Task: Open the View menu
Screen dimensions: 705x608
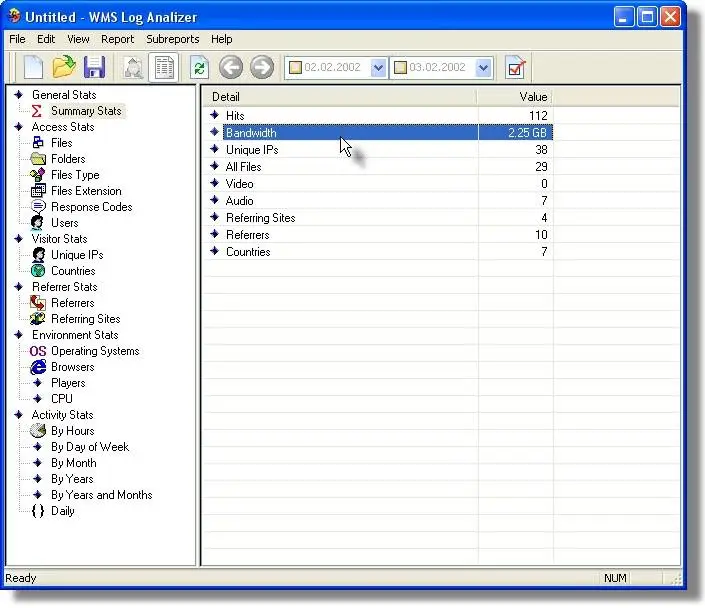Action: click(x=78, y=39)
